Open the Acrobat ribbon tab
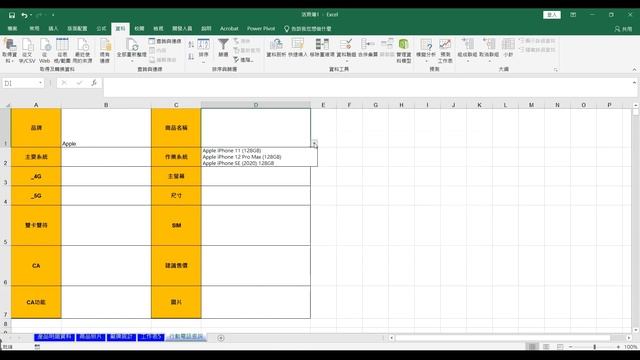640x360 pixels. click(x=229, y=29)
